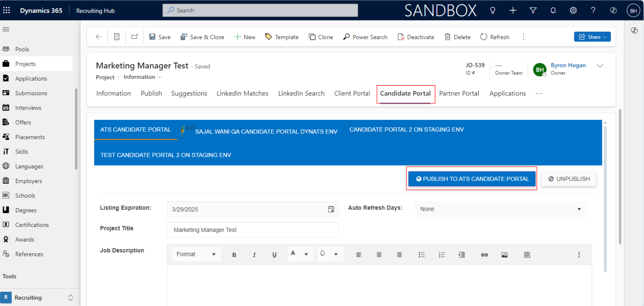This screenshot has height=306, width=644.
Task: Show more tabs with ellipsis
Action: pyautogui.click(x=539, y=94)
